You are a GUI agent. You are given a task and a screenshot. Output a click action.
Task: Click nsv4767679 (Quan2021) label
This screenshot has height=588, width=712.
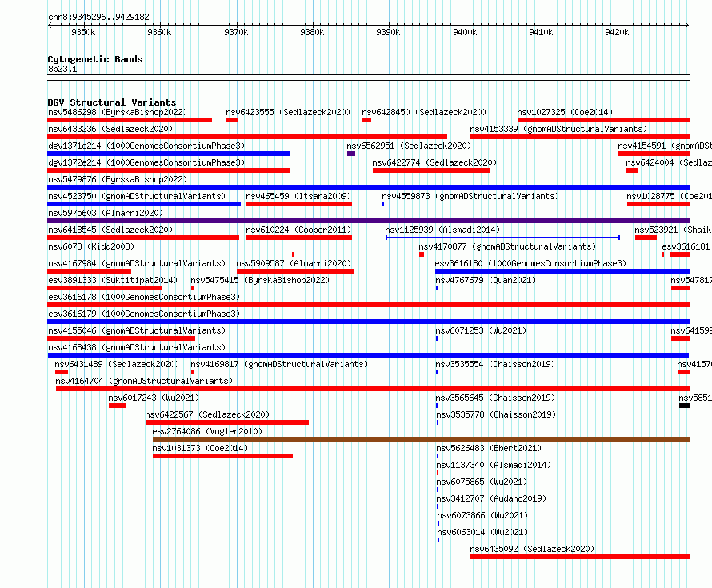[x=486, y=280]
